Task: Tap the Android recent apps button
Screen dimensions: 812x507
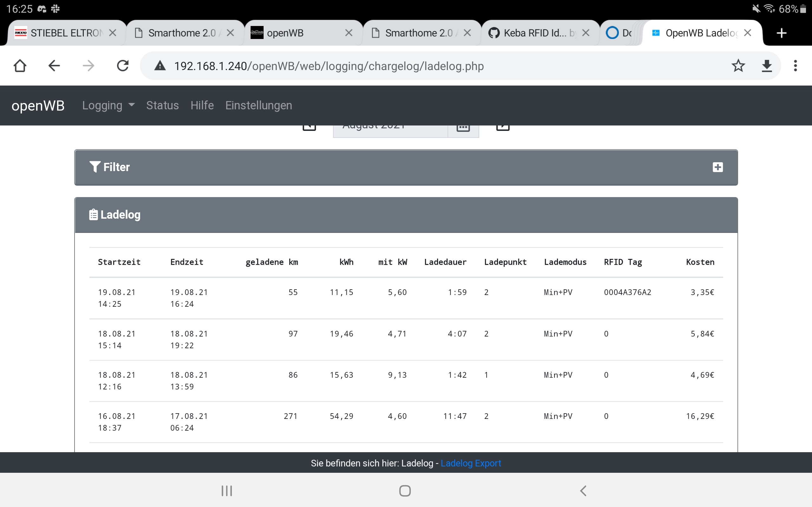Action: (227, 491)
